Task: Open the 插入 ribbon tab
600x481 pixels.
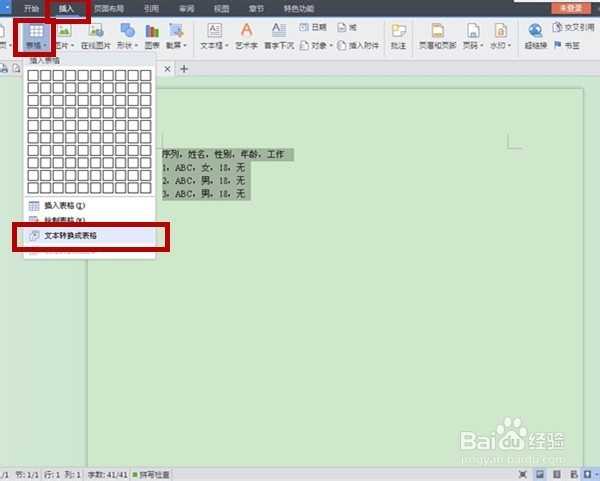Action: [66, 8]
